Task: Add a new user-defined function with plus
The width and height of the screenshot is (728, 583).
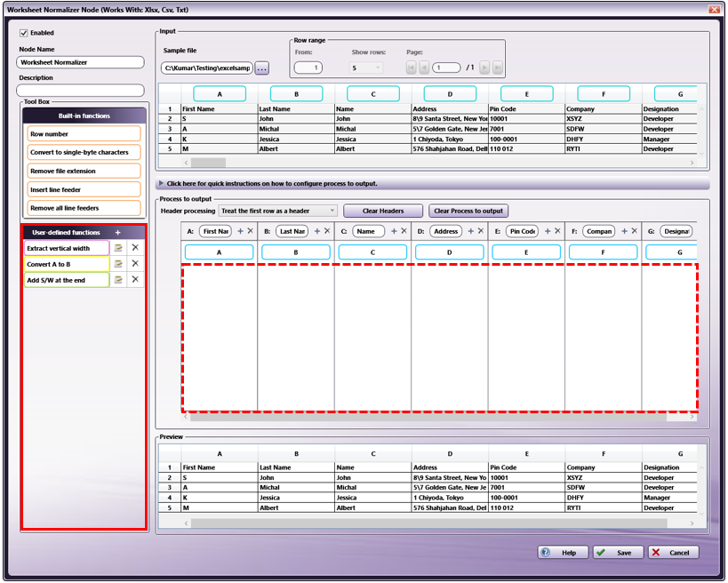Action: [x=118, y=233]
